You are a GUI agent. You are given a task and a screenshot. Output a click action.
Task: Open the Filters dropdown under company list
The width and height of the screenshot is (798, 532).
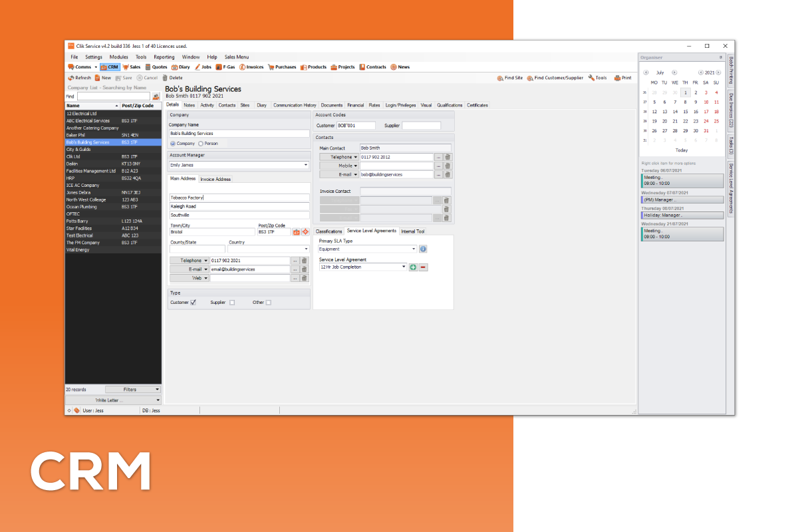coord(133,390)
